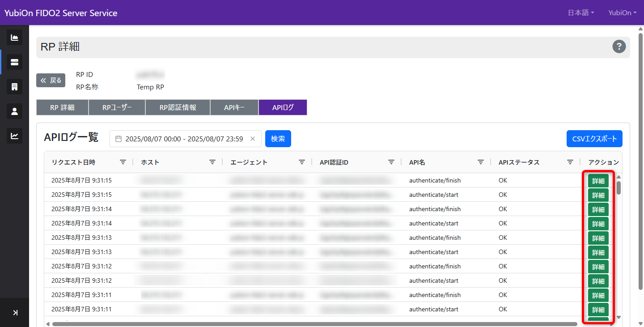
Task: Switch to the RP 詳細 tab
Action: click(62, 107)
